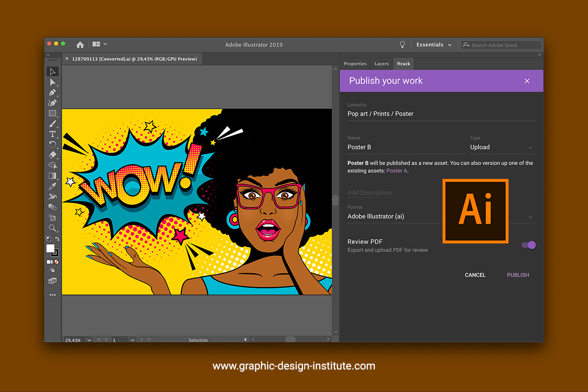This screenshot has height=392, width=588.
Task: Click the white fill color swatch
Action: pos(49,248)
